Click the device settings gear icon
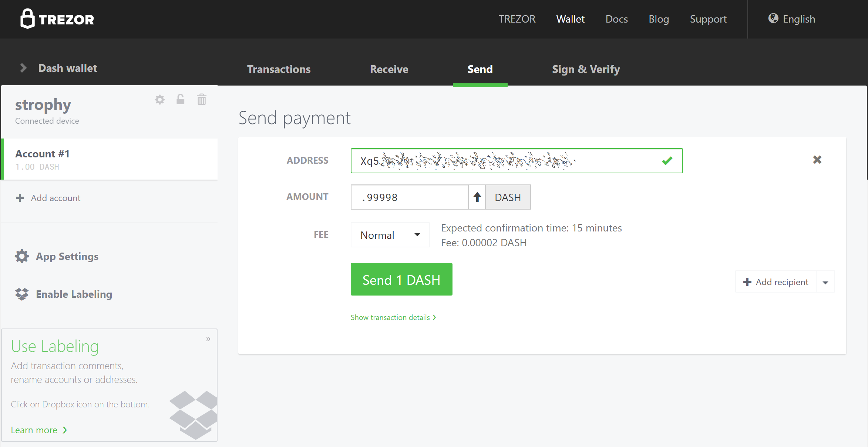This screenshot has height=447, width=868. (x=160, y=100)
